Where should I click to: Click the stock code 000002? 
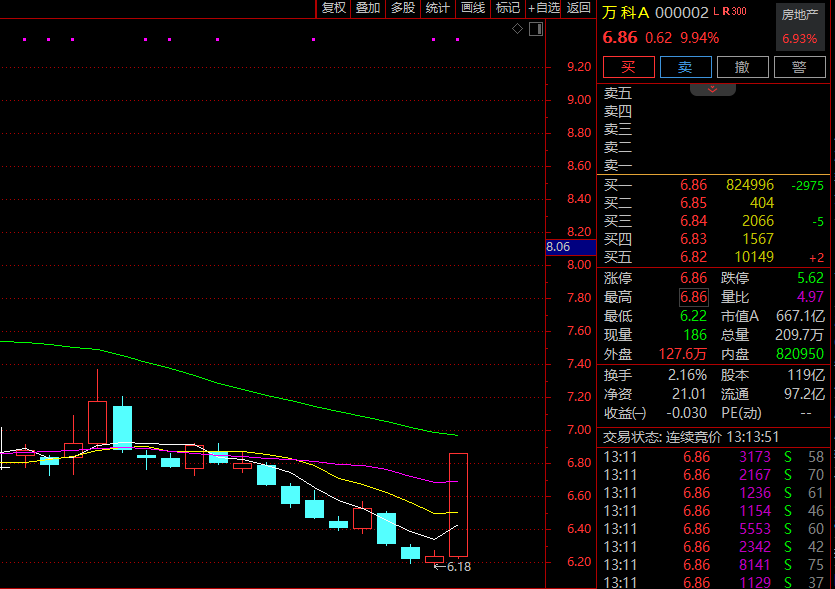[x=682, y=13]
